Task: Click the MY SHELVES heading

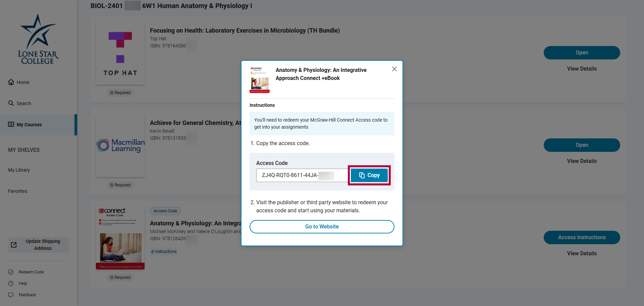Action: 24,150
